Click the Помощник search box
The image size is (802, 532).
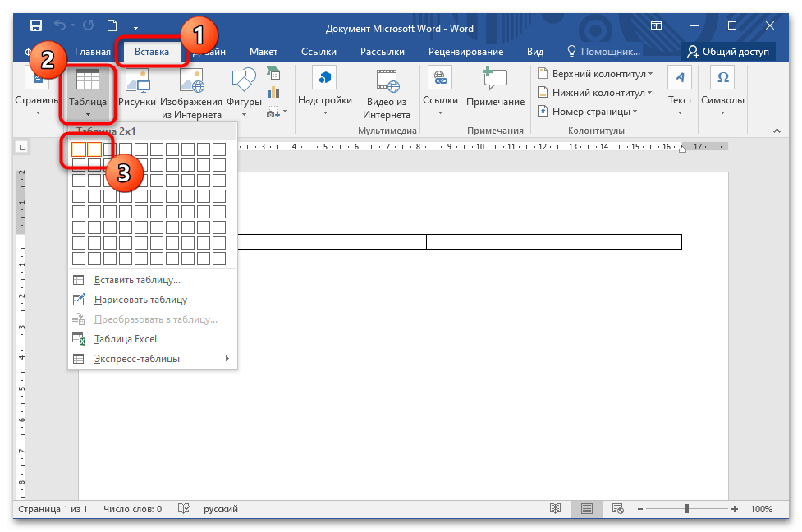point(603,52)
